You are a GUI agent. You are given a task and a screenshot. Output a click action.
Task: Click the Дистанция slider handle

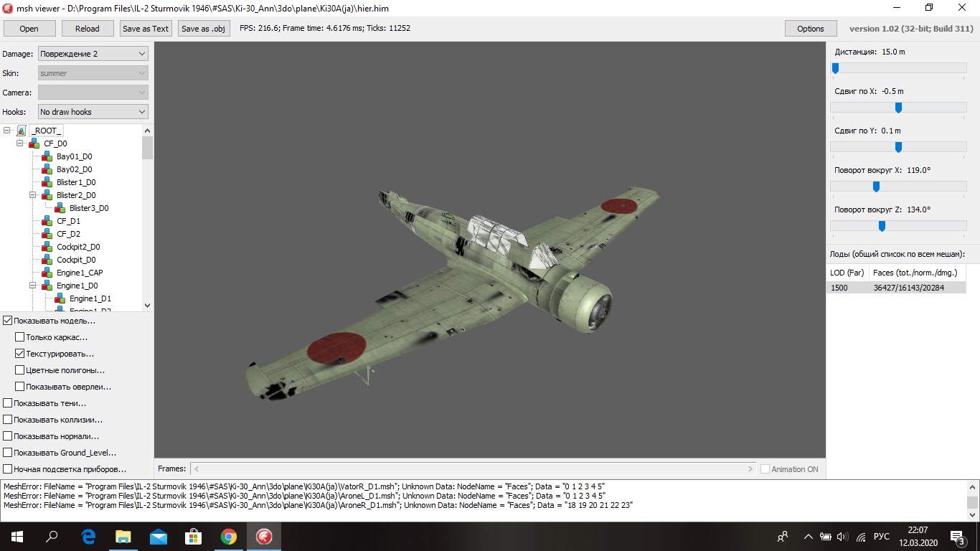[835, 68]
